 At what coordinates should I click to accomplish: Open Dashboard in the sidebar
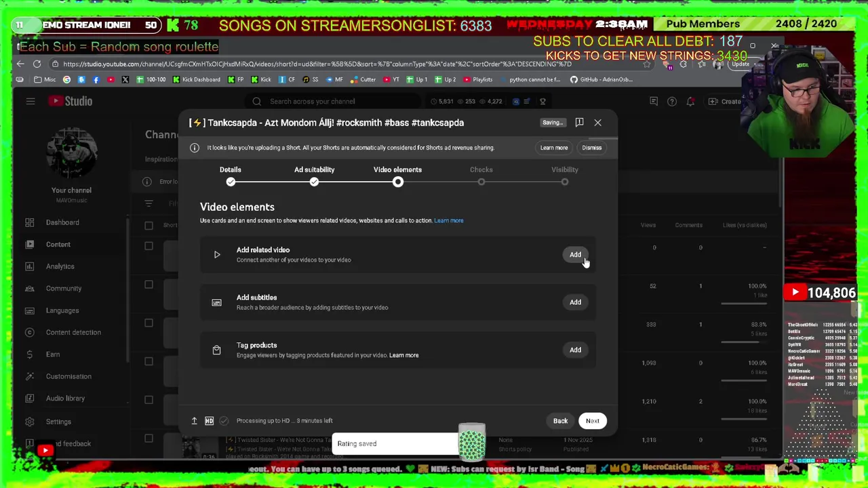pyautogui.click(x=62, y=222)
